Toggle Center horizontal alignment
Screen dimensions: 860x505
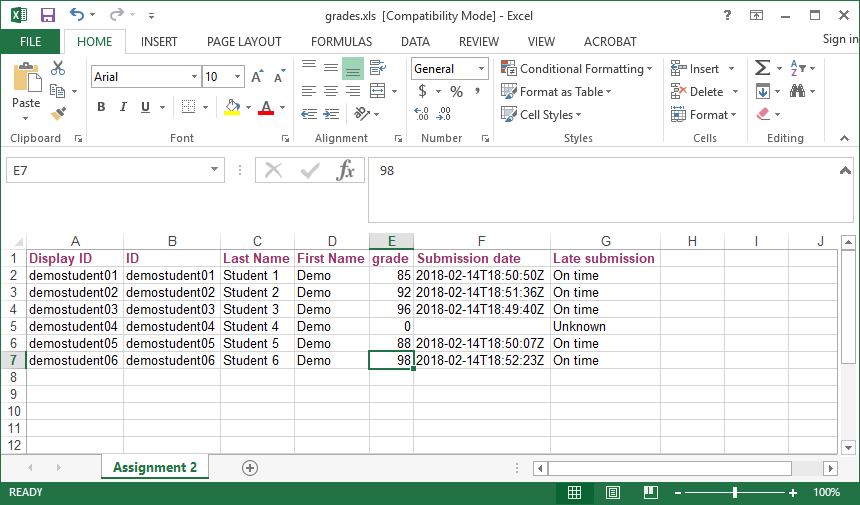point(331,91)
